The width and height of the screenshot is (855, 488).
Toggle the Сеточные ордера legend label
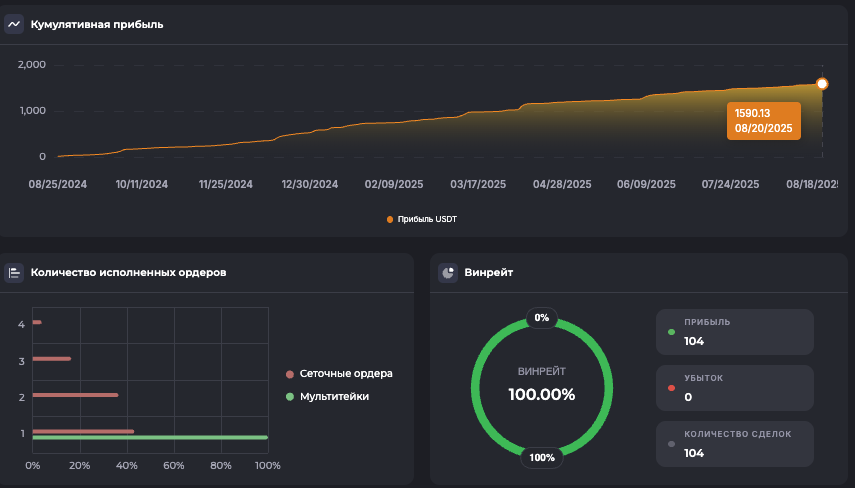tap(345, 374)
